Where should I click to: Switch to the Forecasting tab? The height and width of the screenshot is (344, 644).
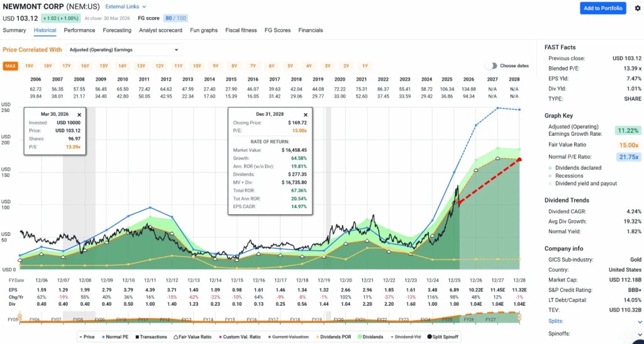pos(117,30)
